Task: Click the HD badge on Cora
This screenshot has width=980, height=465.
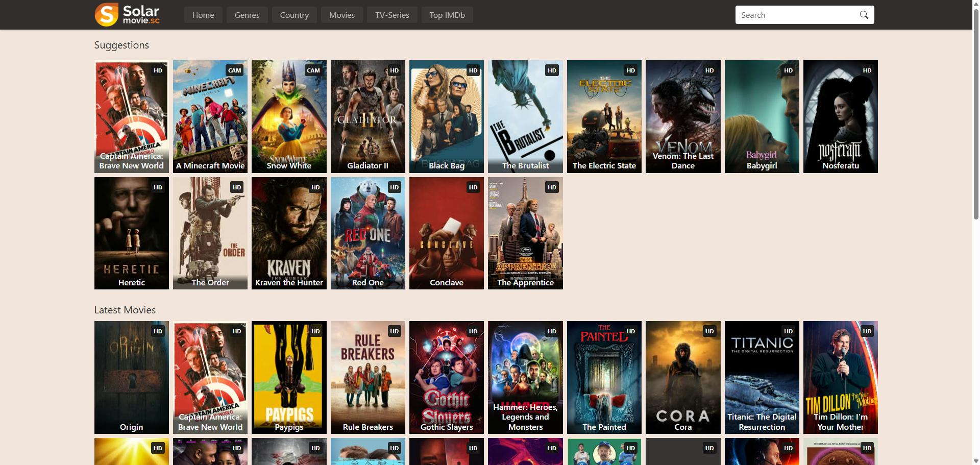Action: [x=709, y=331]
